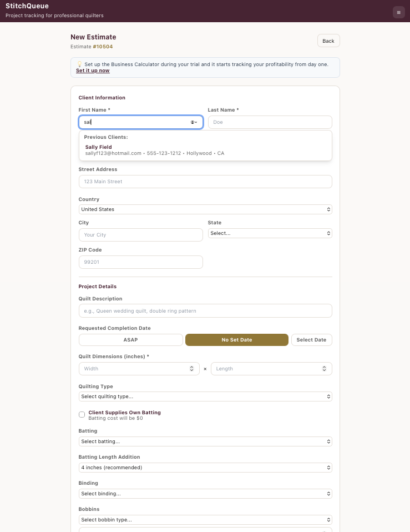Focus the First Name field
The width and height of the screenshot is (410, 532).
(x=140, y=122)
